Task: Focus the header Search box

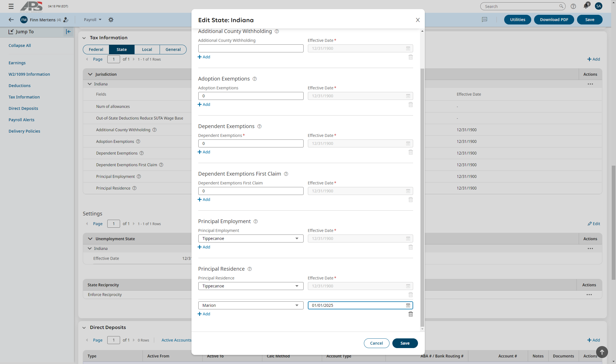Action: [523, 6]
